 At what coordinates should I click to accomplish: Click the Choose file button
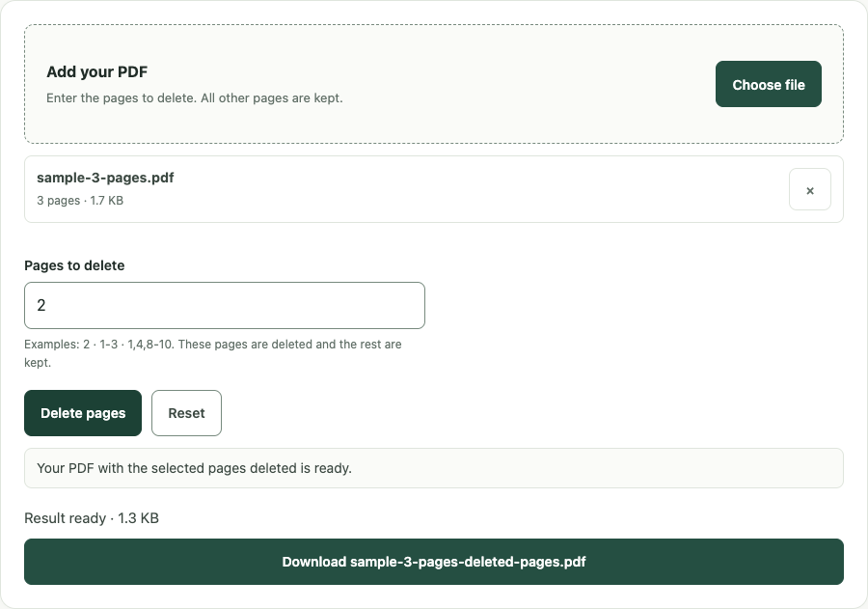[x=769, y=84]
